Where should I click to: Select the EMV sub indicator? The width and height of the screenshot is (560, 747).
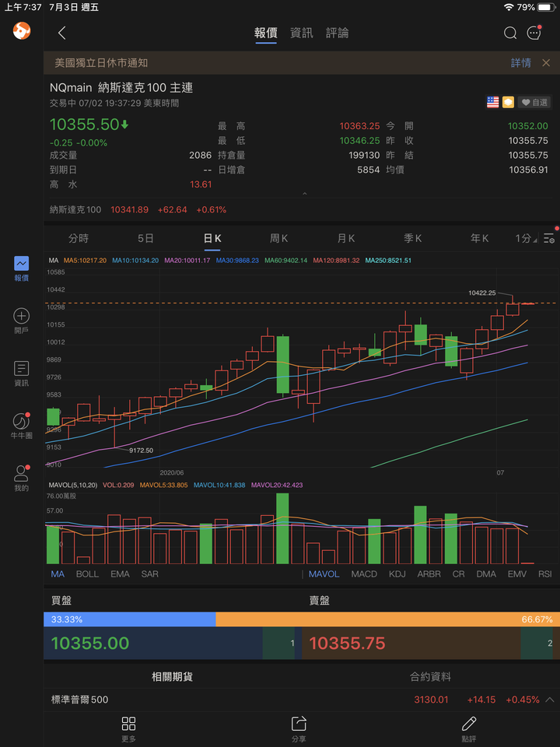pos(517,574)
